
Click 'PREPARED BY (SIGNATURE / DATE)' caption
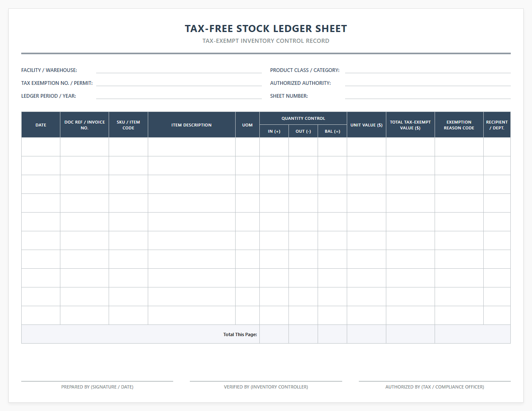pos(97,387)
